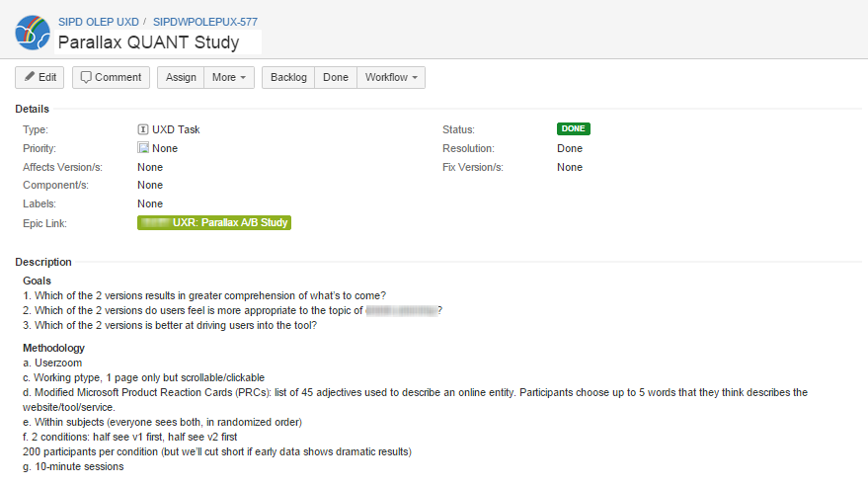This screenshot has height=486, width=868.
Task: Click the green DONE status badge
Action: pyautogui.click(x=573, y=129)
